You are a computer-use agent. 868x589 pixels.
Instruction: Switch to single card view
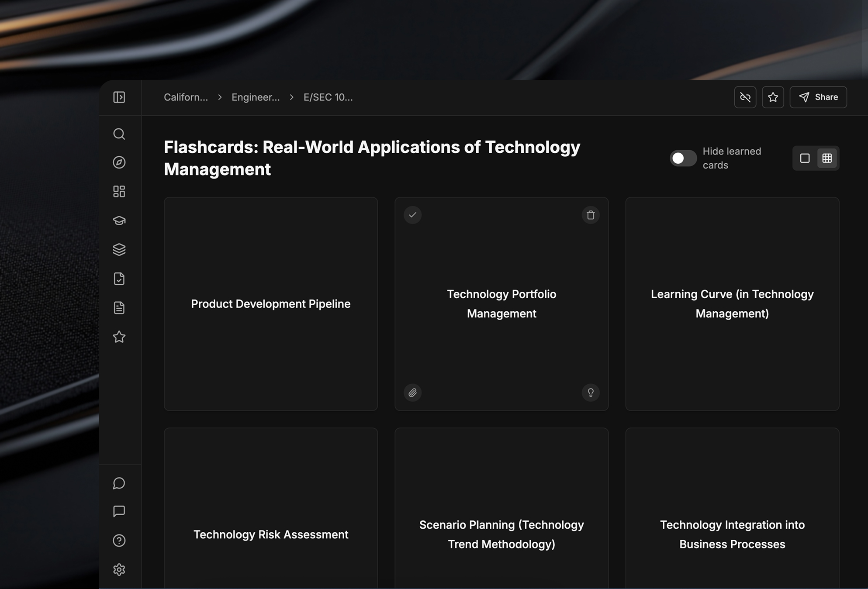805,158
